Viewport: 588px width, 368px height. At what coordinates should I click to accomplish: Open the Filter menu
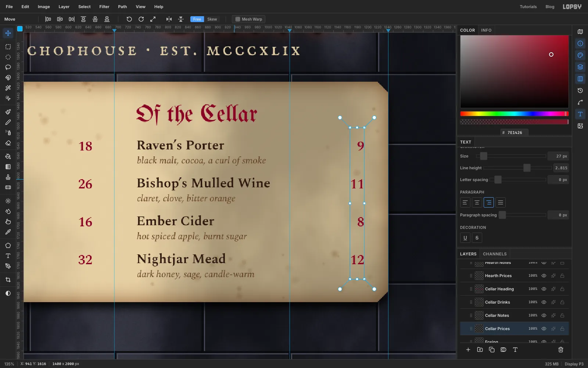104,7
